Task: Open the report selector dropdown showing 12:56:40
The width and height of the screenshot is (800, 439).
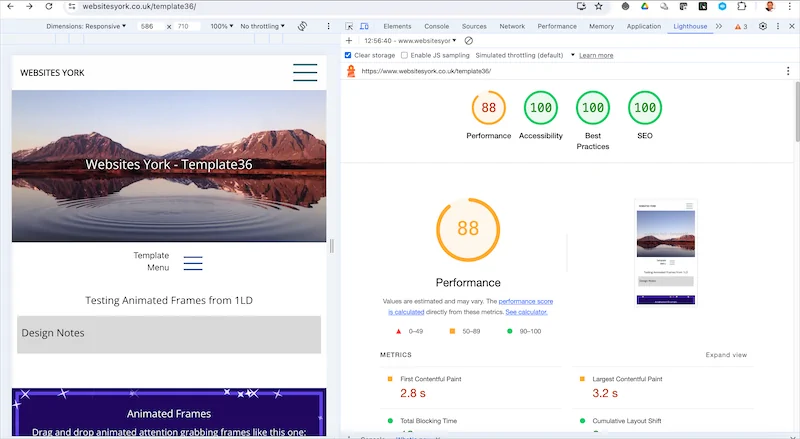Action: coord(410,40)
